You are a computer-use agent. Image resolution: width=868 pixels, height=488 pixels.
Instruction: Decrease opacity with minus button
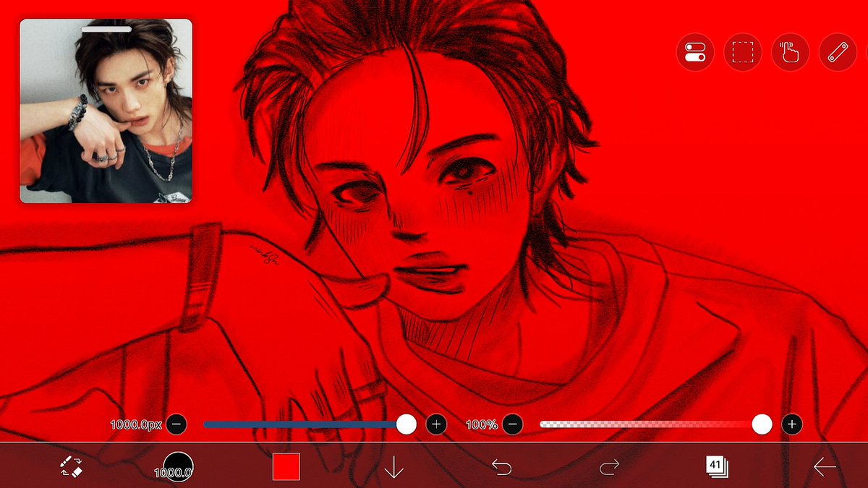click(513, 424)
